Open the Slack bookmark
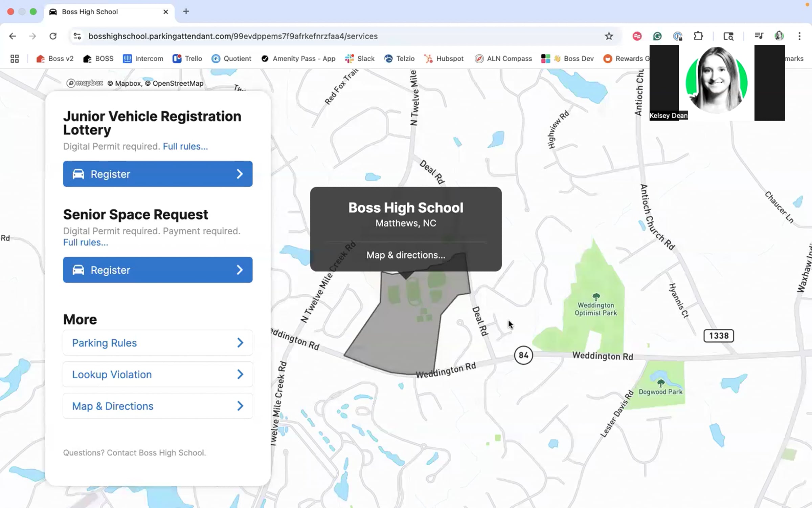 [x=360, y=59]
